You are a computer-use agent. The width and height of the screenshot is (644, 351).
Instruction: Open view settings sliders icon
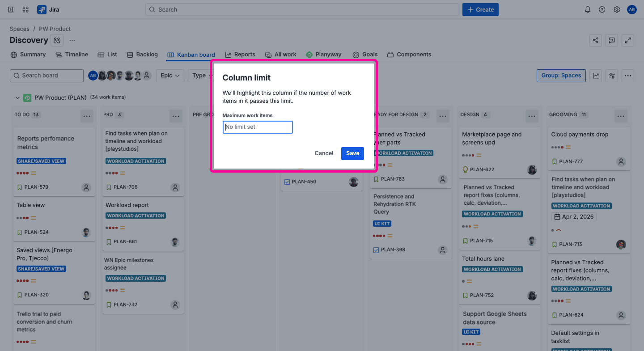612,76
